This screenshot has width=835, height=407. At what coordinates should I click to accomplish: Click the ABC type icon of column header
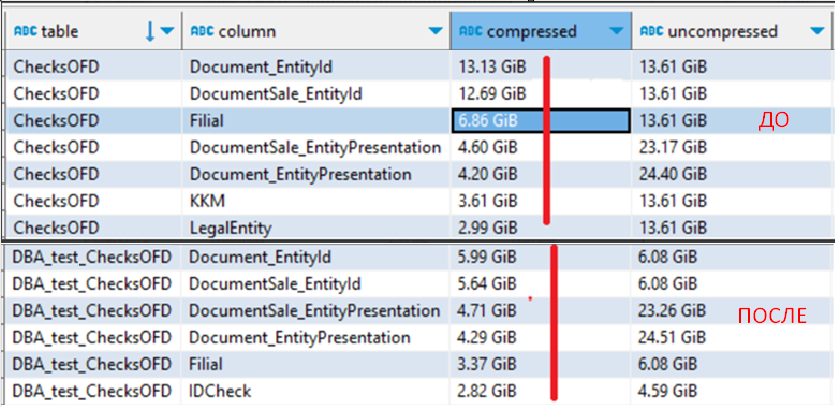pos(201,32)
